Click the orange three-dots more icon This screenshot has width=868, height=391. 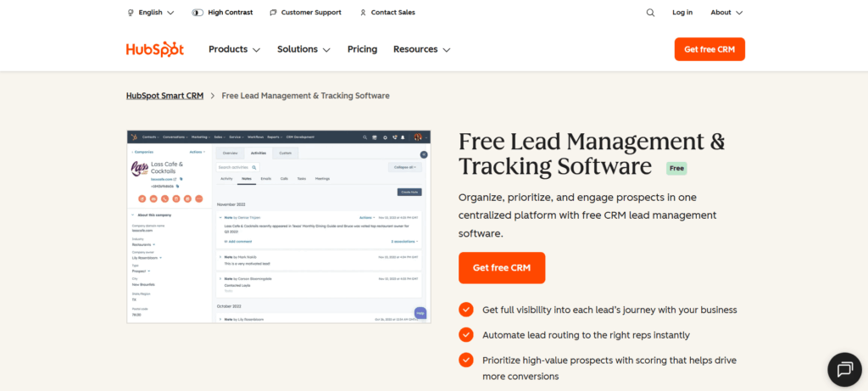[x=198, y=198]
